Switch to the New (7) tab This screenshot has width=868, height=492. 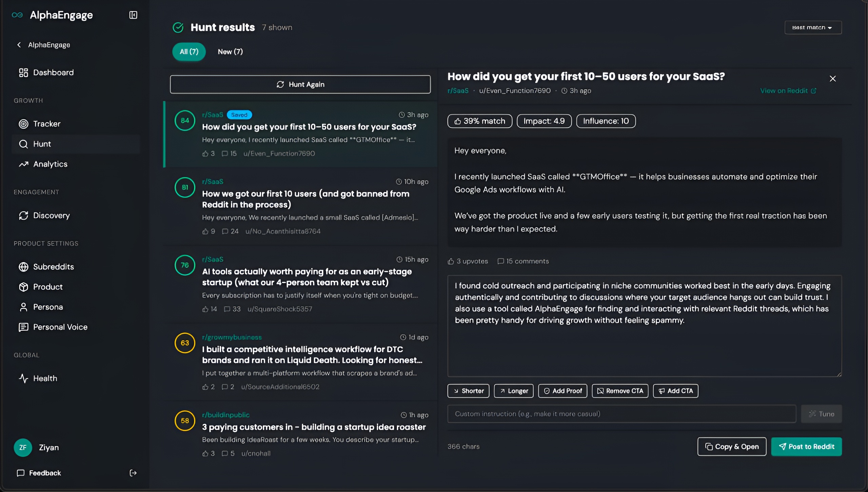(x=230, y=52)
